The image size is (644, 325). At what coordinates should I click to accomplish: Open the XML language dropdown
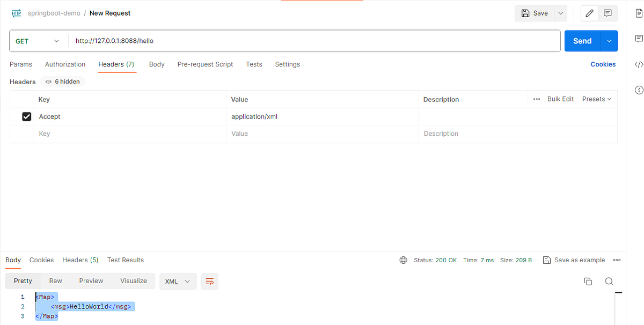click(x=178, y=281)
